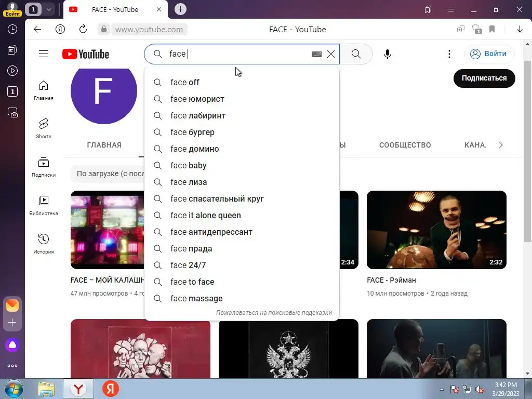
Task: Open Подписки in the sidebar
Action: click(44, 167)
